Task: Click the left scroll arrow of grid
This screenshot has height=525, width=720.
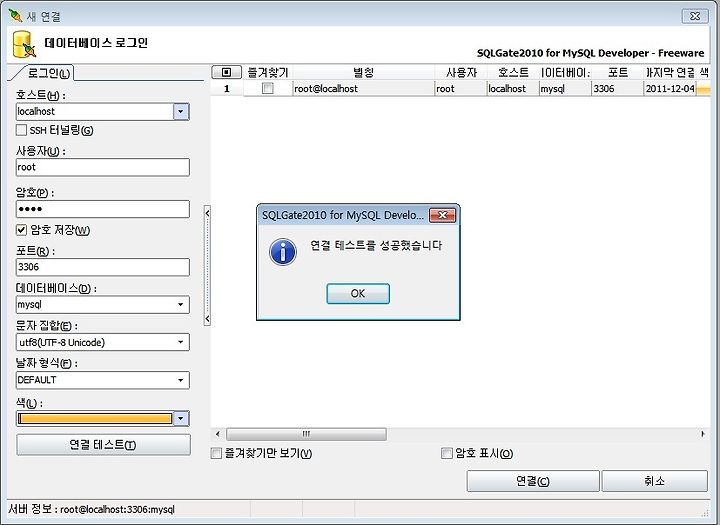Action: tap(218, 434)
